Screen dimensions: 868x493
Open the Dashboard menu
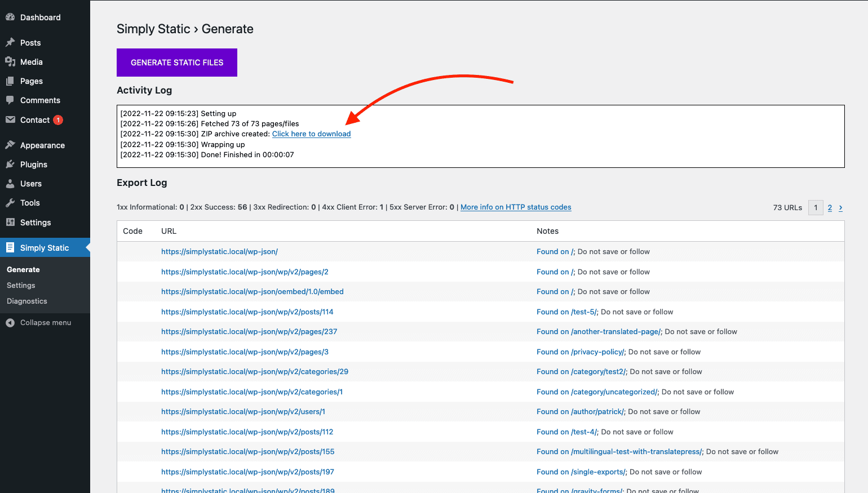click(45, 17)
